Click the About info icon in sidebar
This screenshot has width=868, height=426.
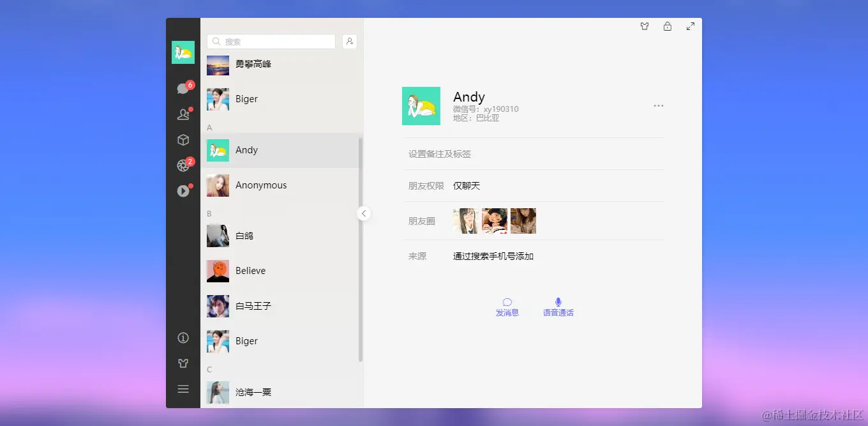183,337
